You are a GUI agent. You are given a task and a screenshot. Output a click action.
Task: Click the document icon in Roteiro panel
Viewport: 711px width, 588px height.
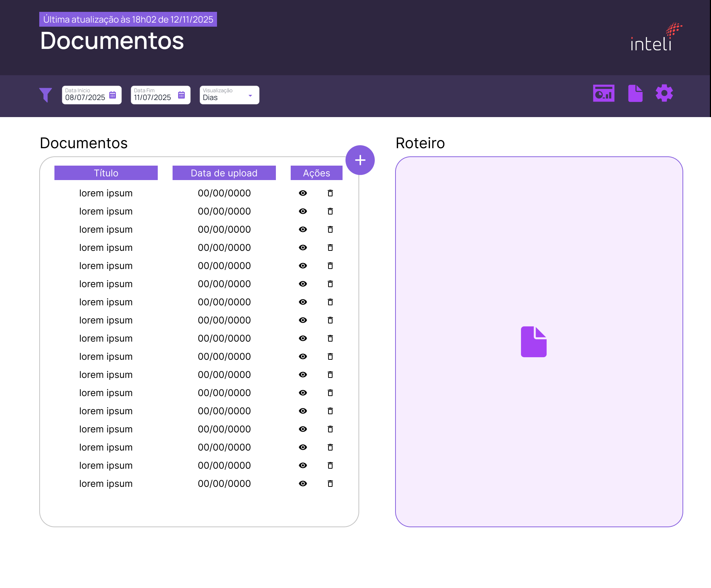coord(534,341)
